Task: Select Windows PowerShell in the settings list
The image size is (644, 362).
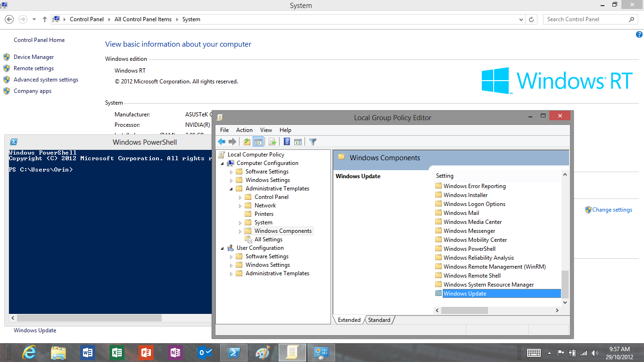Action: click(x=470, y=249)
